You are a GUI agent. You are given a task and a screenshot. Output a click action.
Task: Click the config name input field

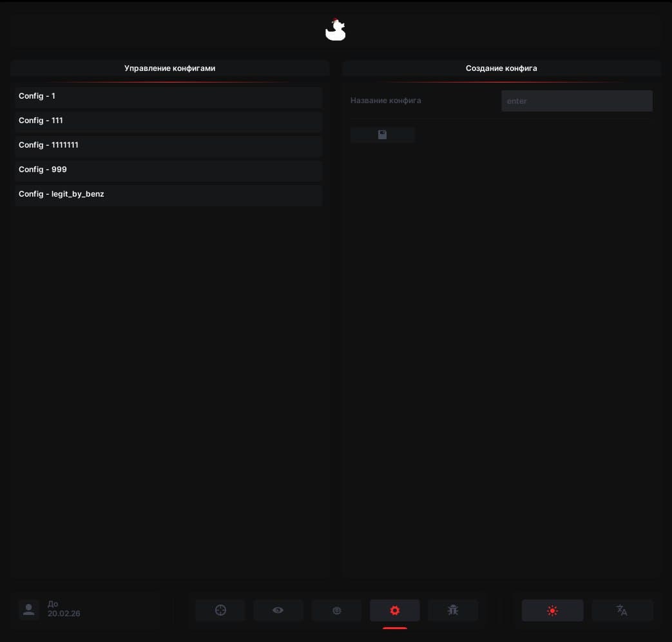pos(577,101)
